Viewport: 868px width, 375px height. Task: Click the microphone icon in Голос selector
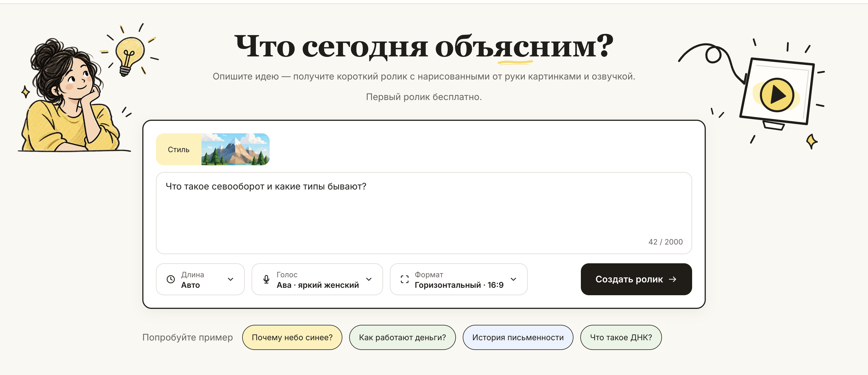266,279
